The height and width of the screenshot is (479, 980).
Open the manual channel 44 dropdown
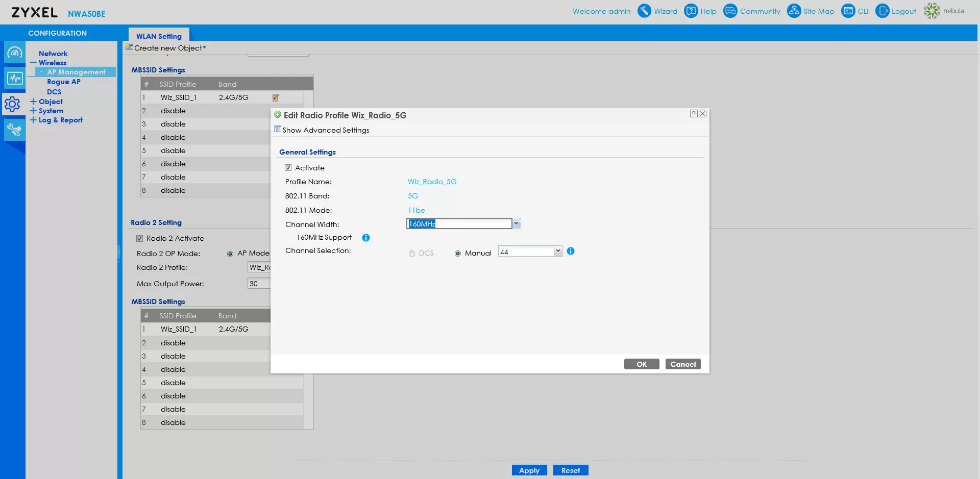point(558,251)
